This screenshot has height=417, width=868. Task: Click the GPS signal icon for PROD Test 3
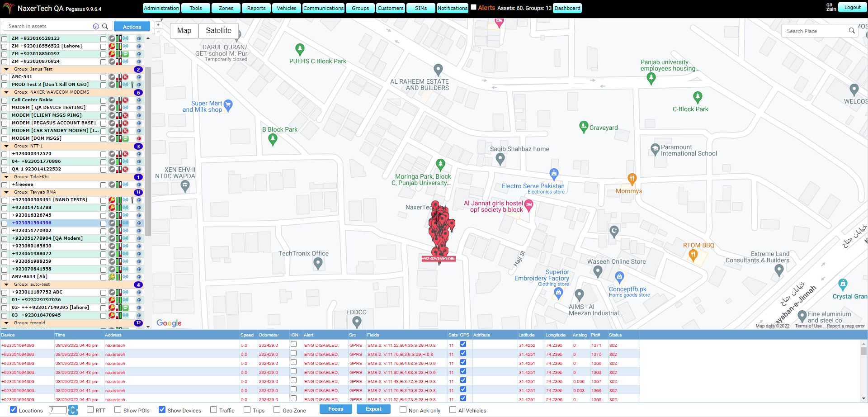[x=125, y=85]
